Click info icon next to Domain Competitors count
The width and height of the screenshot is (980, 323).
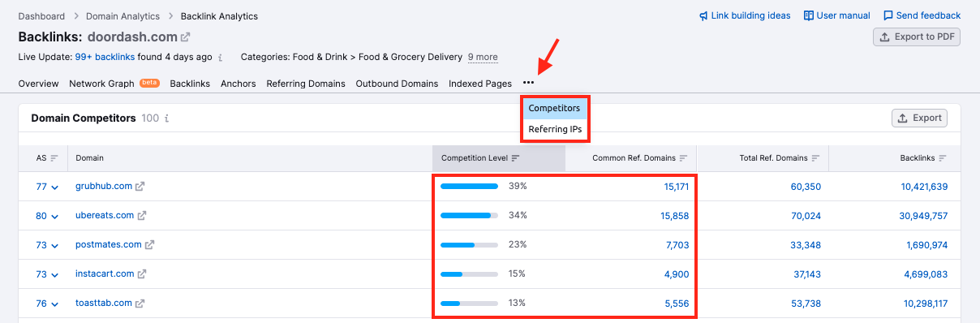166,118
